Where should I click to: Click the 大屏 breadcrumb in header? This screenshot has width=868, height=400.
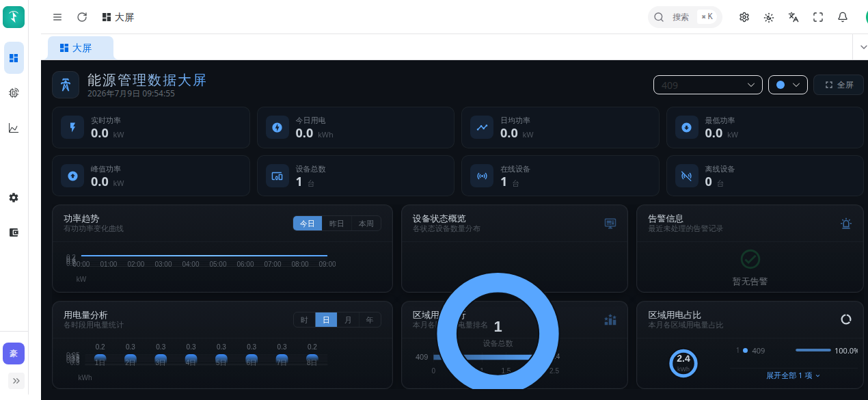tap(118, 17)
